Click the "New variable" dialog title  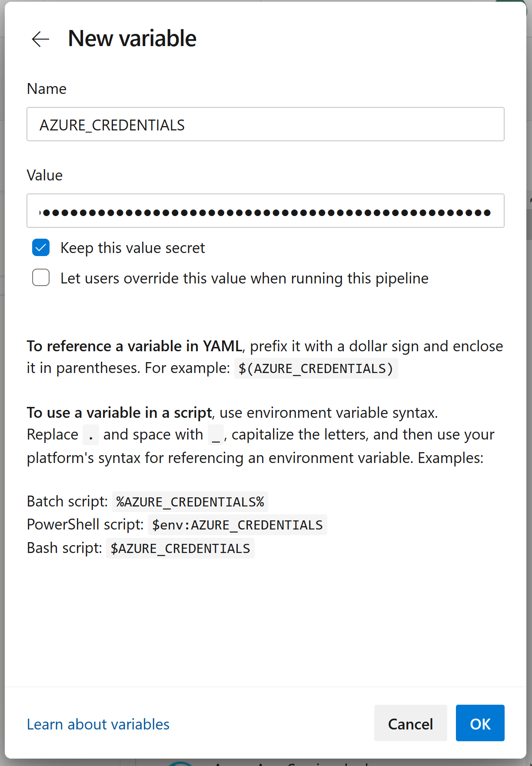point(132,38)
